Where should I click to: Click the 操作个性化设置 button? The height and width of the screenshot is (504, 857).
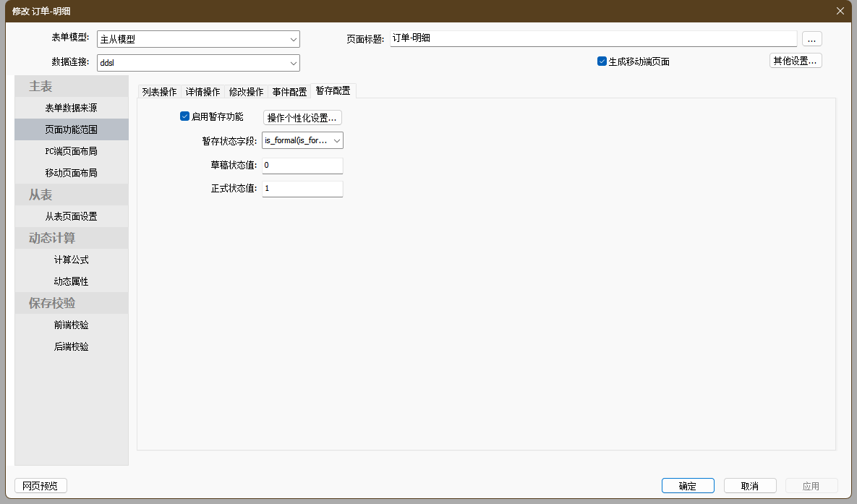[302, 118]
